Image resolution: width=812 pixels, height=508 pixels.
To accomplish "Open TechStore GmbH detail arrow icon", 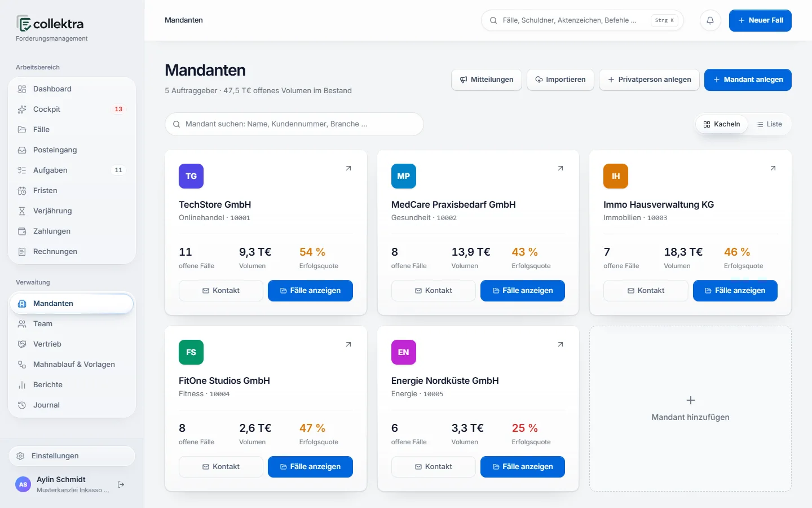I will point(348,168).
